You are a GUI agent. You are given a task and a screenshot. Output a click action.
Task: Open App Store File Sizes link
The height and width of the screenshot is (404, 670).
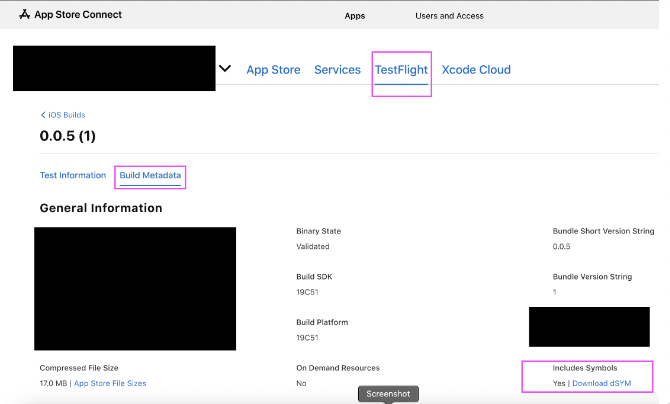tap(110, 383)
